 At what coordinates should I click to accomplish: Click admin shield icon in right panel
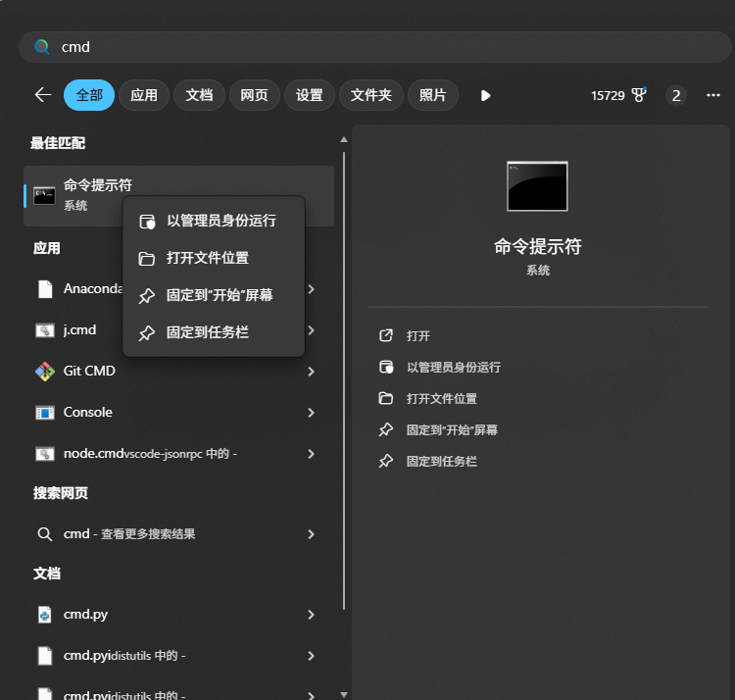point(386,367)
